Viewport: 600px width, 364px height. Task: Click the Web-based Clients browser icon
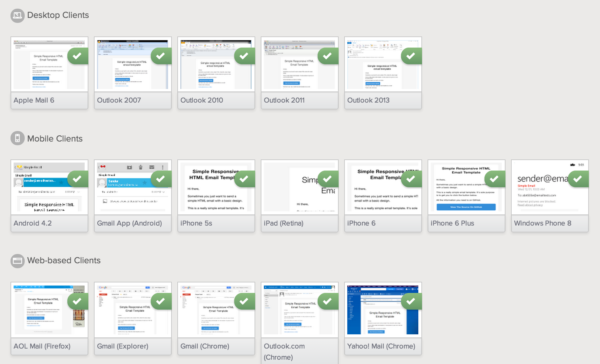coord(17,261)
